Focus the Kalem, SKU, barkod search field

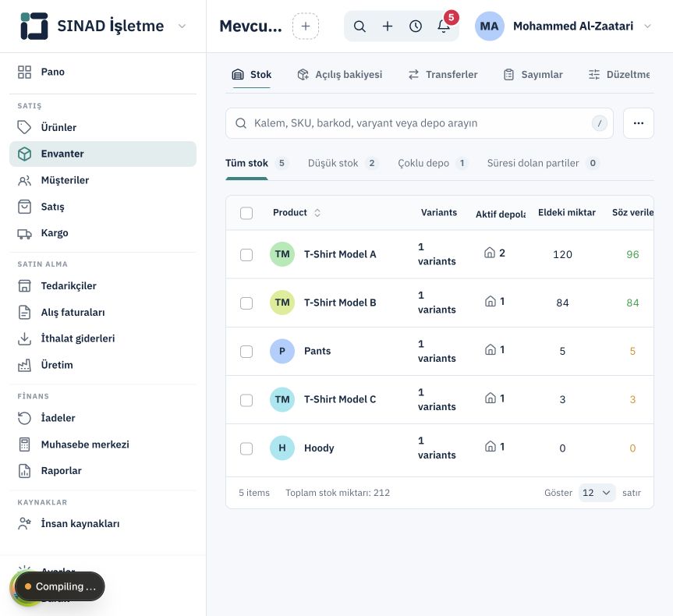pyautogui.click(x=420, y=123)
